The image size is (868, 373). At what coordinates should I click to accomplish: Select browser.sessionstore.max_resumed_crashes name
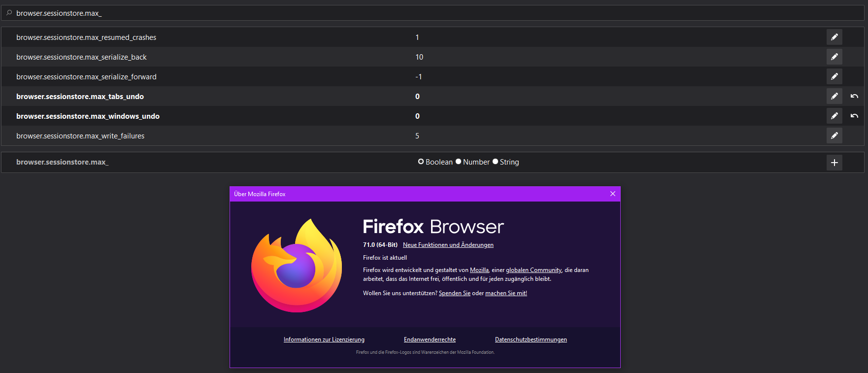coord(86,37)
